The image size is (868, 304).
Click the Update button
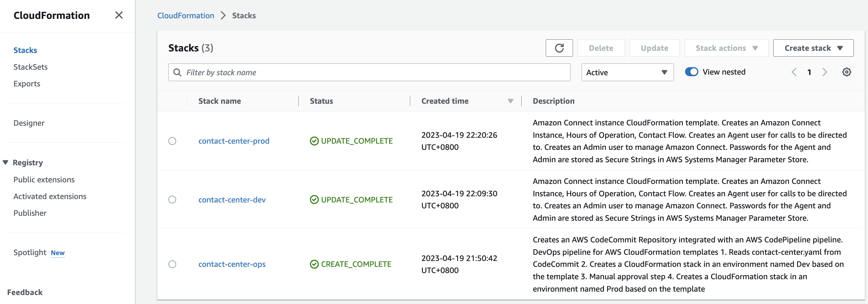654,48
